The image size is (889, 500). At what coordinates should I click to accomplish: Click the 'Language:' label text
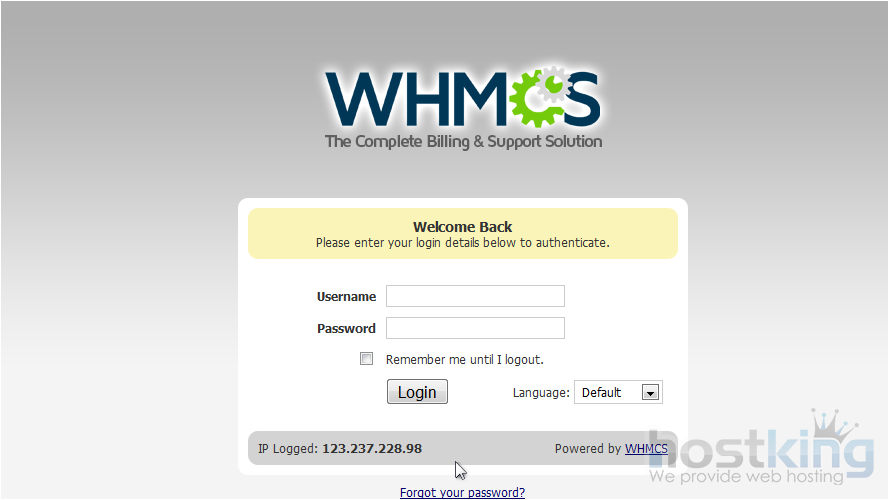(541, 392)
